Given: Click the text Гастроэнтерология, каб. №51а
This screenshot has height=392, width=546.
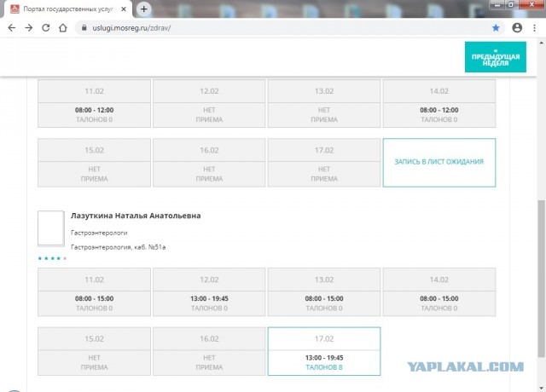Looking at the screenshot, I should 119,247.
